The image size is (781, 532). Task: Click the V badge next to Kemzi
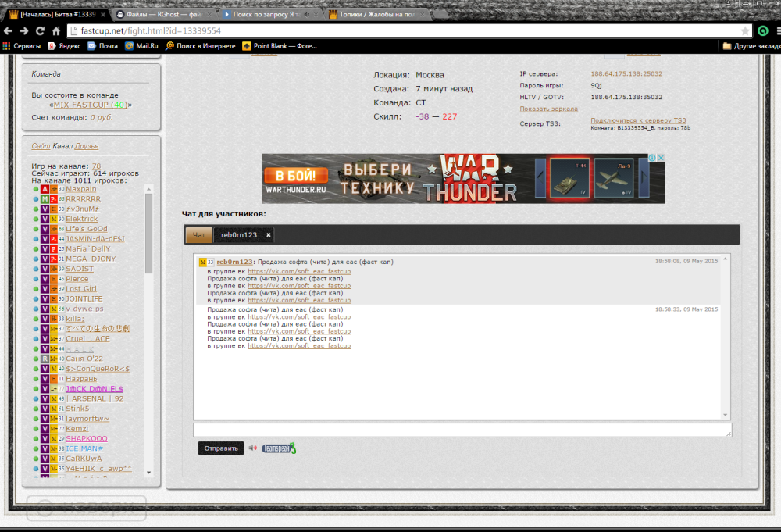pyautogui.click(x=45, y=428)
